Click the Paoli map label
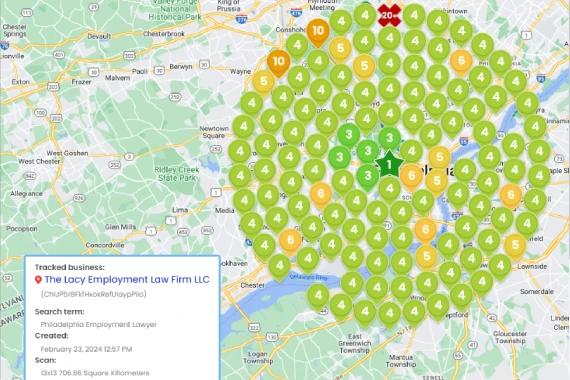Screen dimensions: 570x380 click(x=139, y=71)
